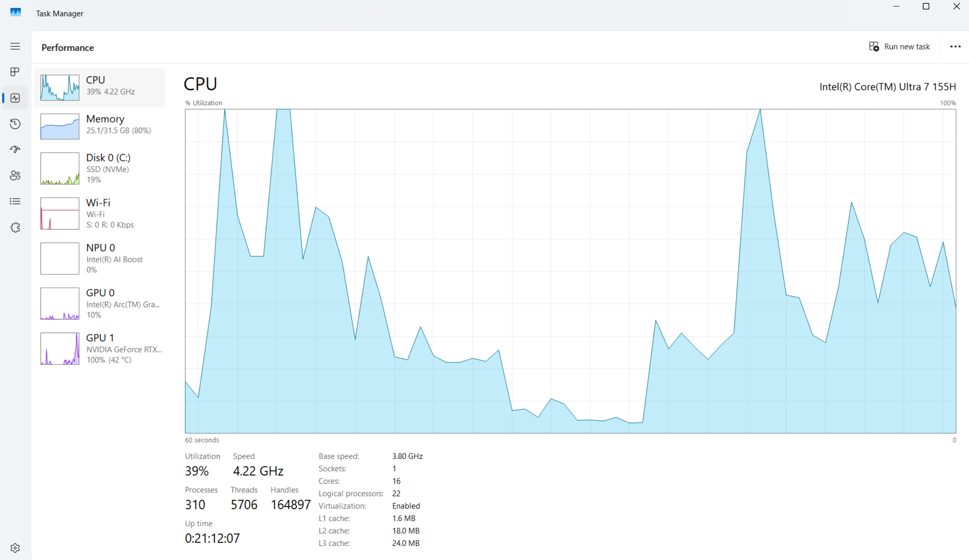Open Task Manager settings gear
The height and width of the screenshot is (560, 969).
point(15,548)
